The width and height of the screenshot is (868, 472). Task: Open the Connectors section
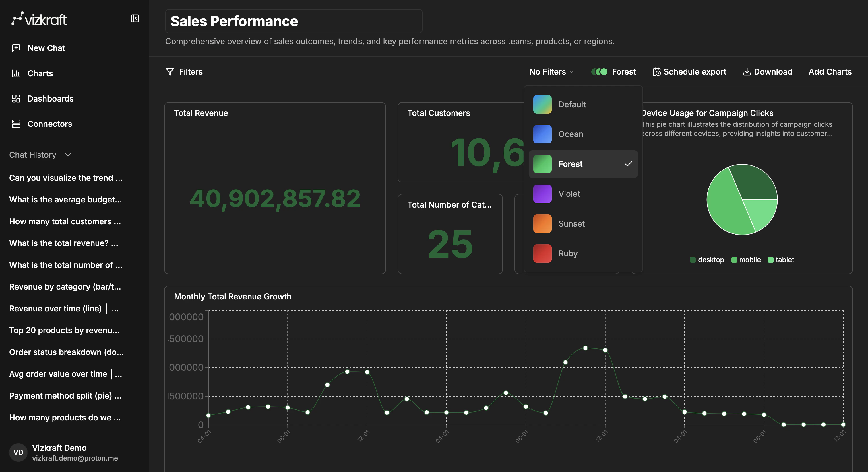[x=50, y=124]
